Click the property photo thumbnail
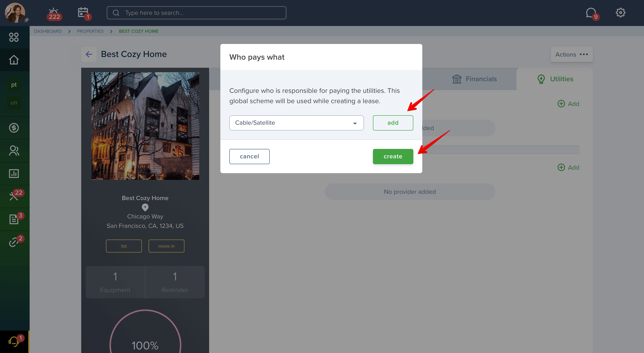The image size is (644, 353). click(x=145, y=126)
